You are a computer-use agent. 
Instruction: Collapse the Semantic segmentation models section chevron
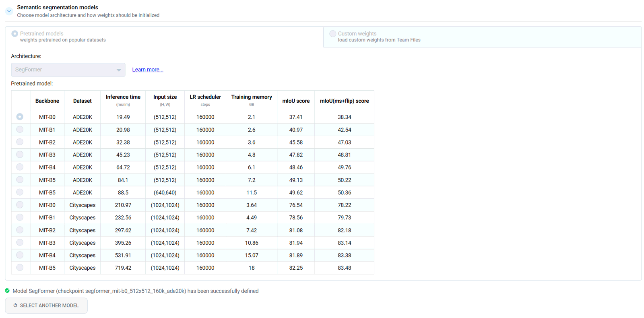tap(9, 11)
